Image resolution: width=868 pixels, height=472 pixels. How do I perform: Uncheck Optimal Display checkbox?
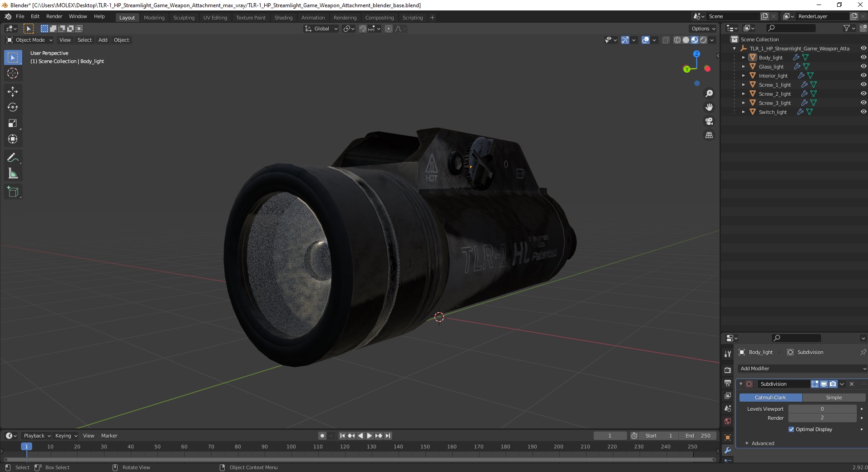point(791,429)
